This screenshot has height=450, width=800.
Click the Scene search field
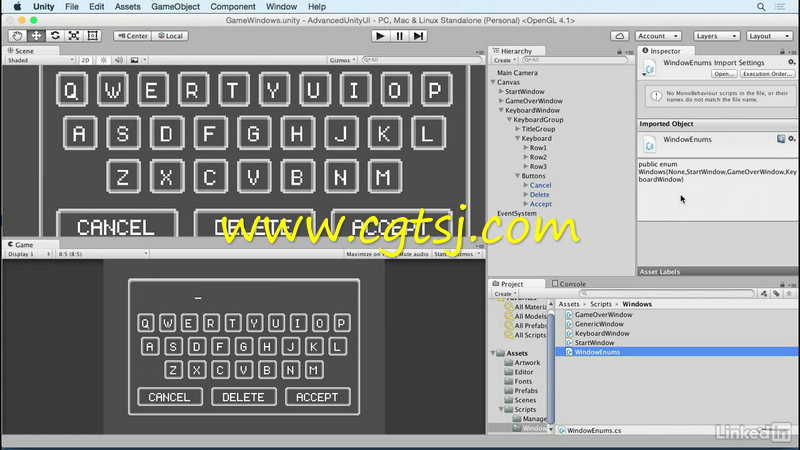point(421,60)
